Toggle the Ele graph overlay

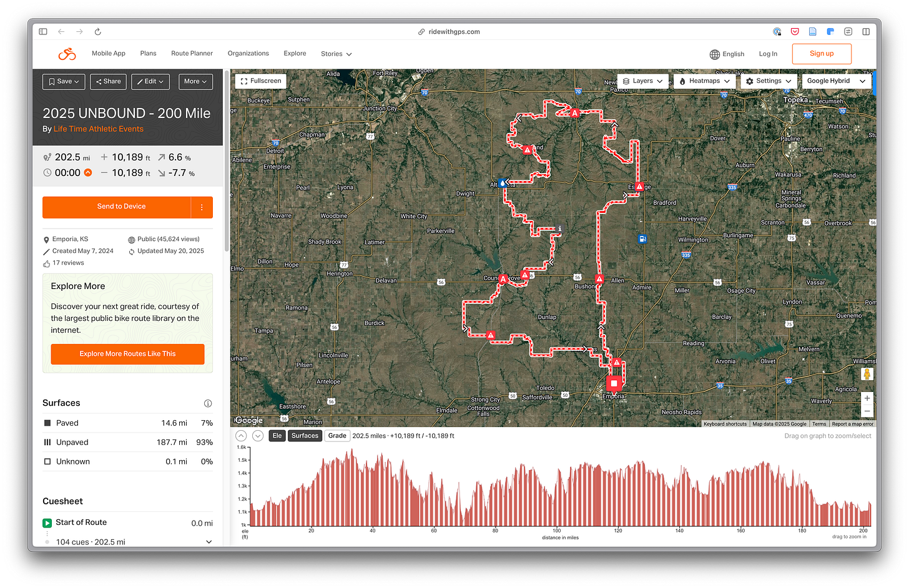277,436
